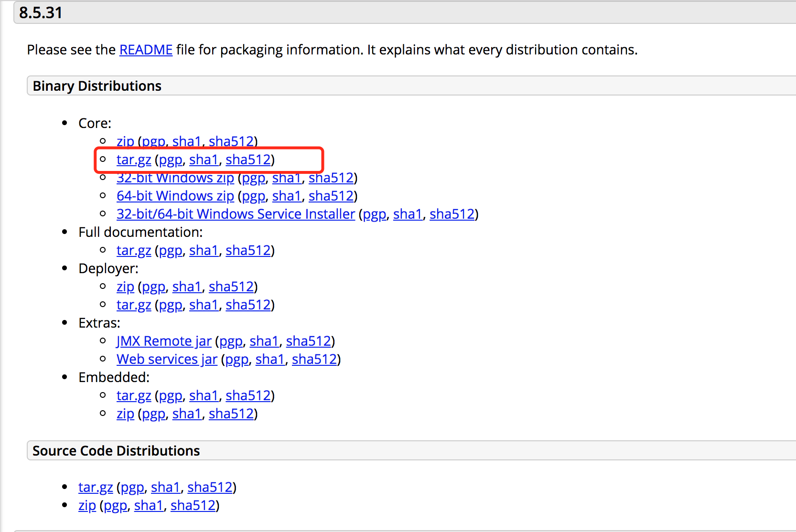
Task: Open the Web services jar link
Action: pyautogui.click(x=167, y=359)
